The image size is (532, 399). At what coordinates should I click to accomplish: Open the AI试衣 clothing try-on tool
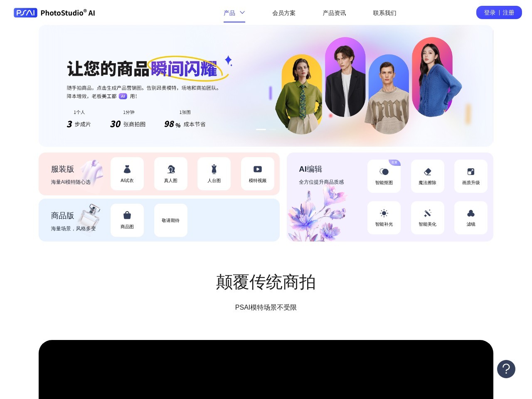(x=127, y=174)
